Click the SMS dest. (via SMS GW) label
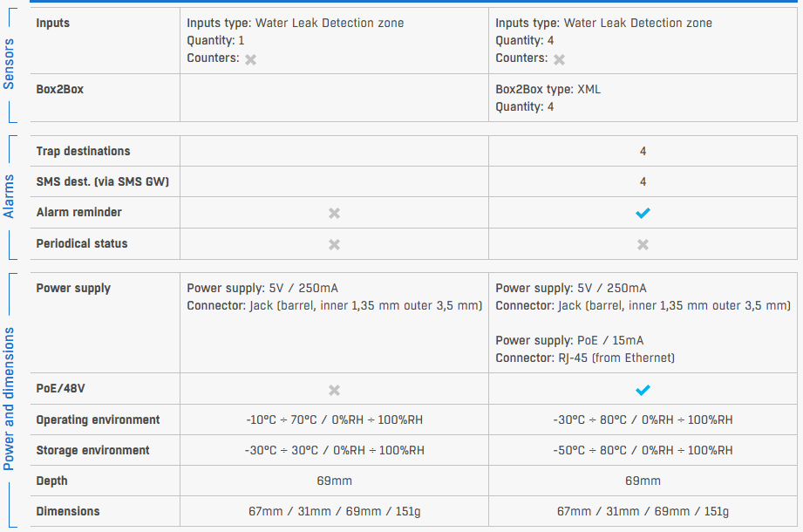Screen dimensions: 803x532 (x=102, y=181)
